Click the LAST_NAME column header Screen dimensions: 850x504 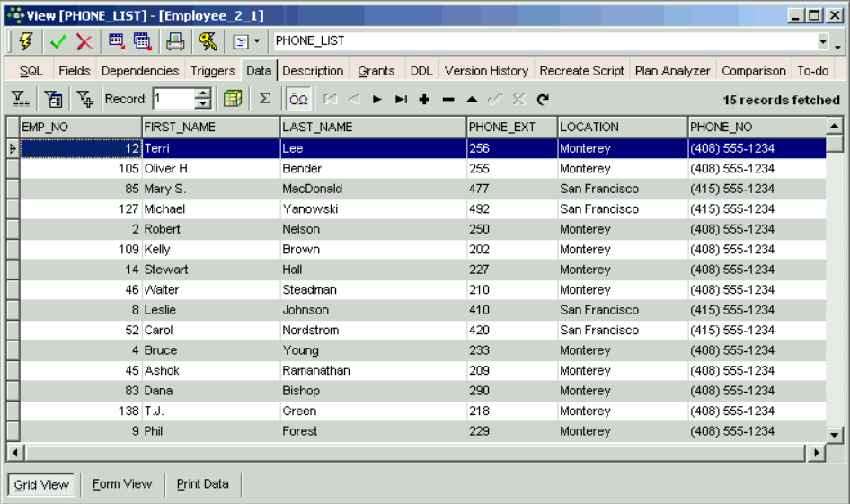point(373,127)
